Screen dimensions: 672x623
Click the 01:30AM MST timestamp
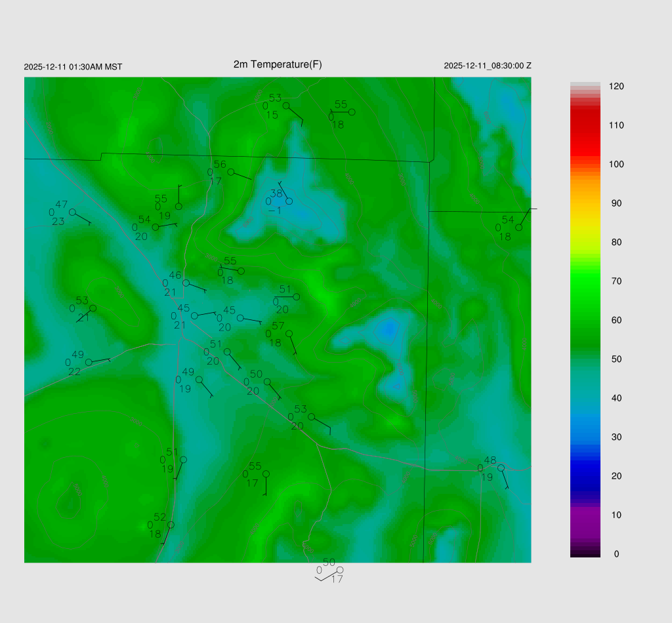pyautogui.click(x=73, y=67)
